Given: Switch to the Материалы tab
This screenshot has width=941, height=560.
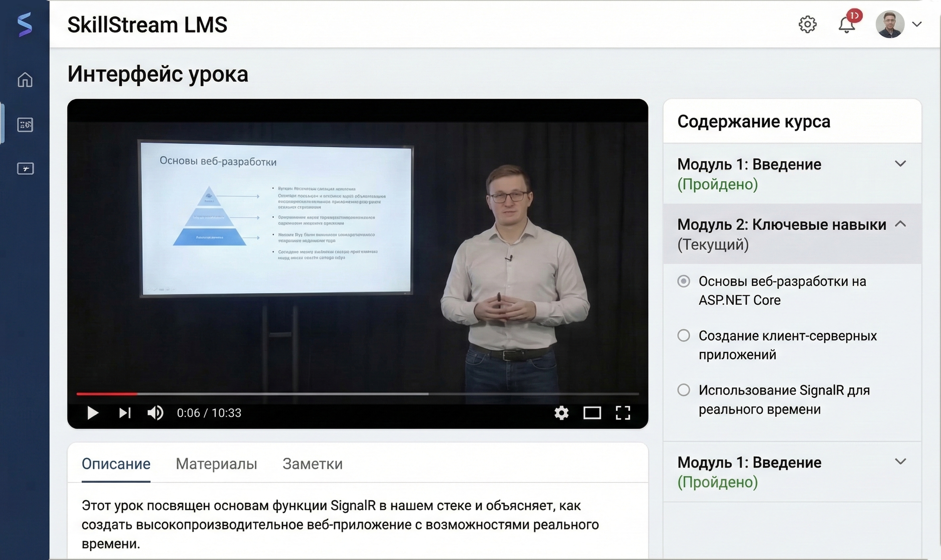Looking at the screenshot, I should 216,464.
